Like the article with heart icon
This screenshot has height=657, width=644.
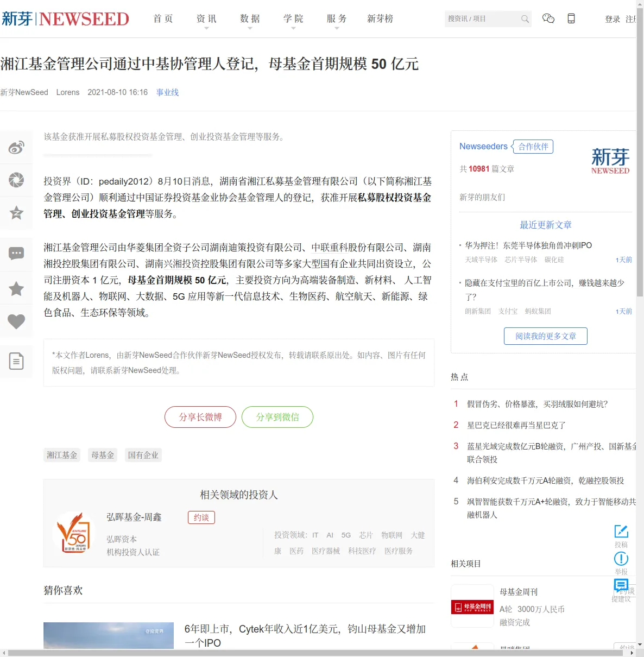click(x=16, y=321)
